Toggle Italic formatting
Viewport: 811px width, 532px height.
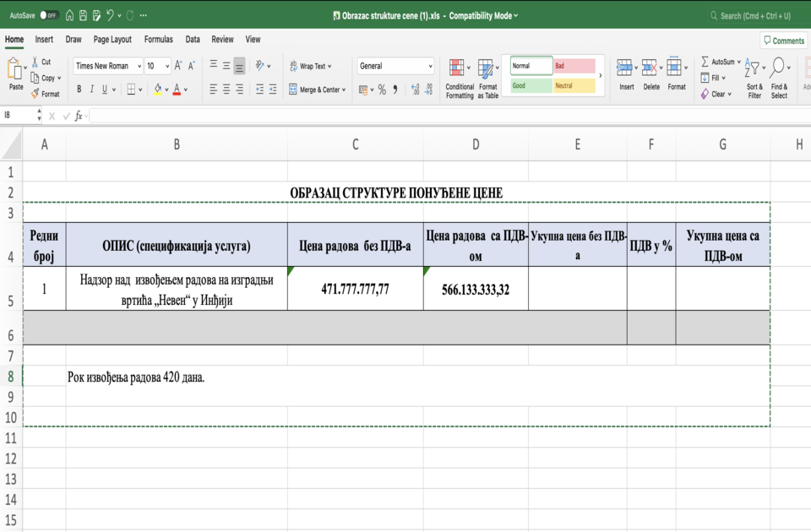point(92,90)
